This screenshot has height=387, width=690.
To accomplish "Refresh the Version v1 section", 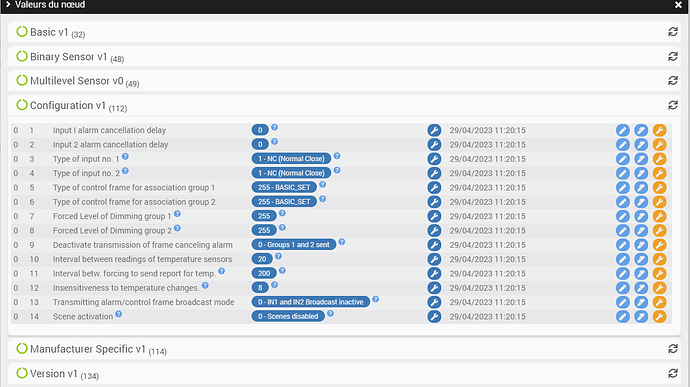I will [673, 373].
